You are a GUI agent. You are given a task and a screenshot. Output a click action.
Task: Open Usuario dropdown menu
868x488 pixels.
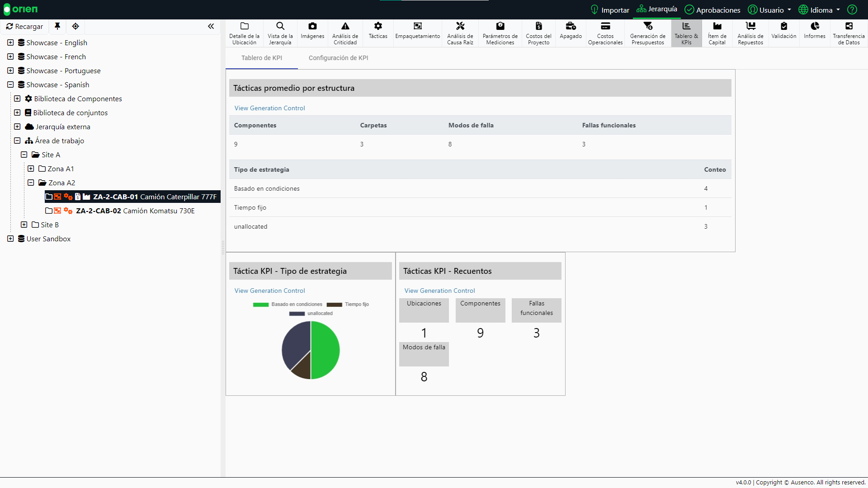tap(769, 10)
